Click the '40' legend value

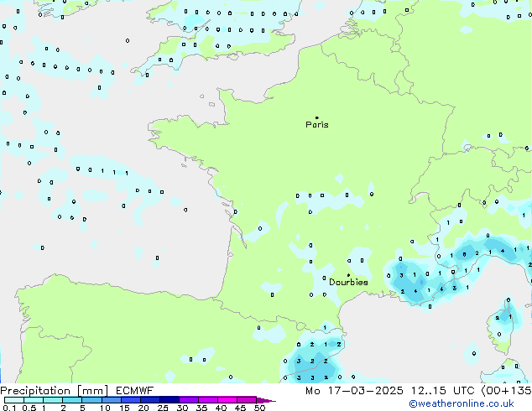click(x=221, y=408)
